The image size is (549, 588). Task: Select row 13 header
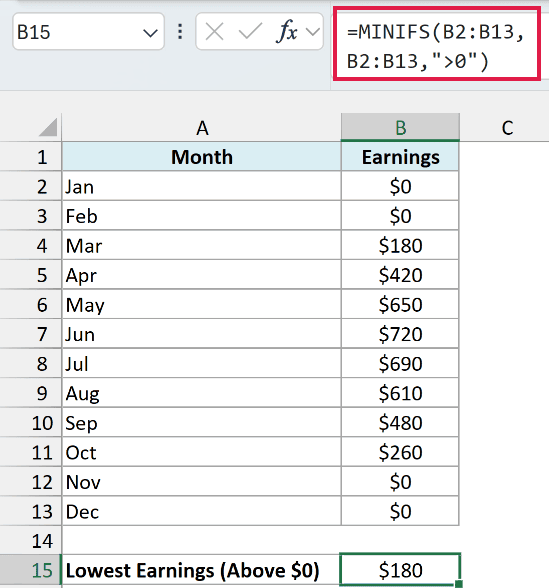31,512
